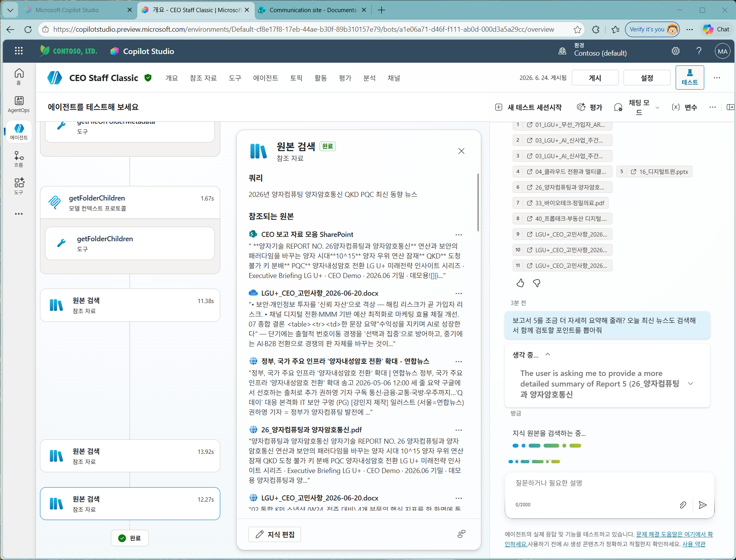This screenshot has width=736, height=560.
Task: Click the 게시 publish button
Action: [x=595, y=78]
